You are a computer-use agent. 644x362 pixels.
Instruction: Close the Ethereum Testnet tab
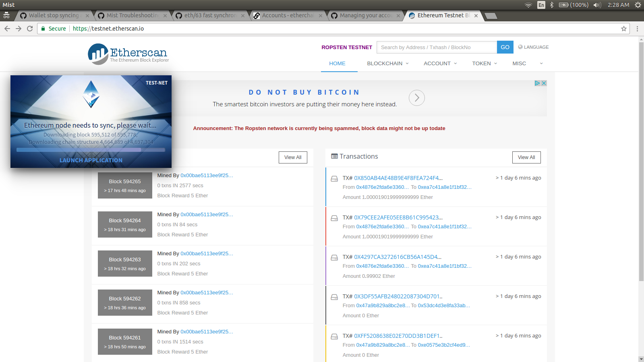coord(476,16)
